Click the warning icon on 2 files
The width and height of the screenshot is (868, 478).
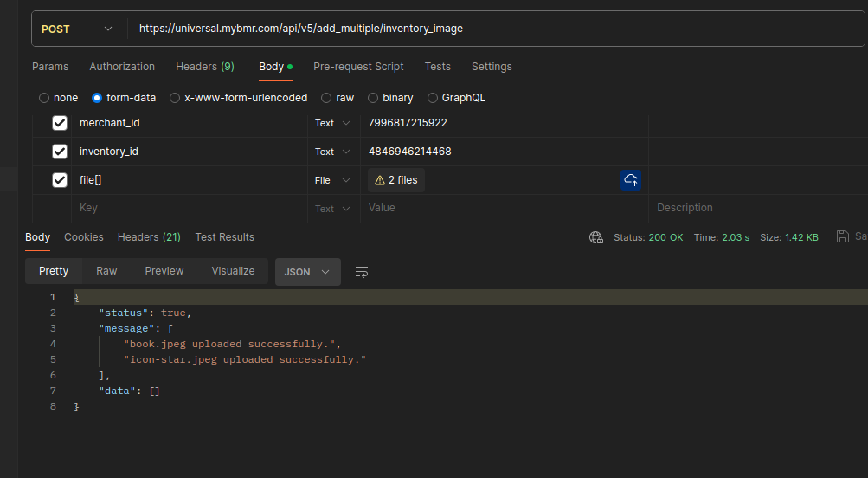[x=379, y=180]
